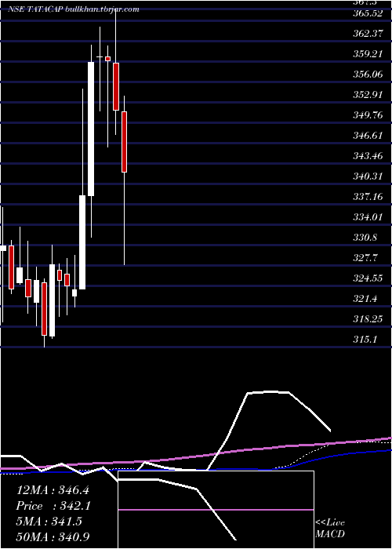Screen dimensions: 392x549
Task: Click the 346.61 price axis label
Action: pyautogui.click(x=368, y=136)
